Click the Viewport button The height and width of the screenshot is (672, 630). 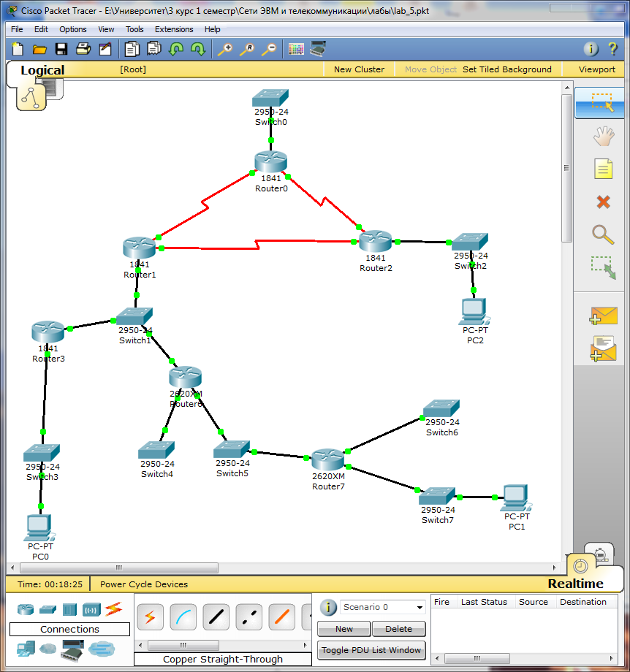click(x=597, y=69)
